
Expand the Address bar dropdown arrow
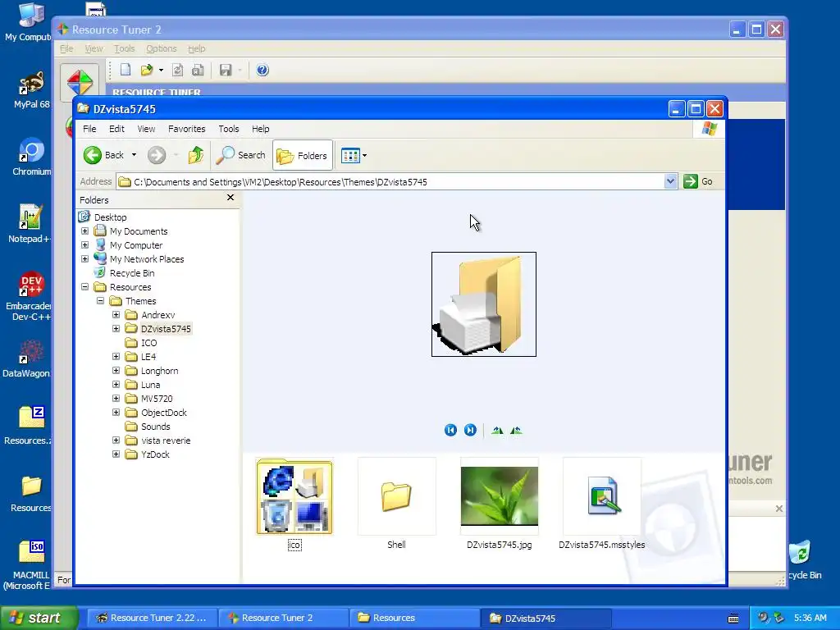[670, 181]
